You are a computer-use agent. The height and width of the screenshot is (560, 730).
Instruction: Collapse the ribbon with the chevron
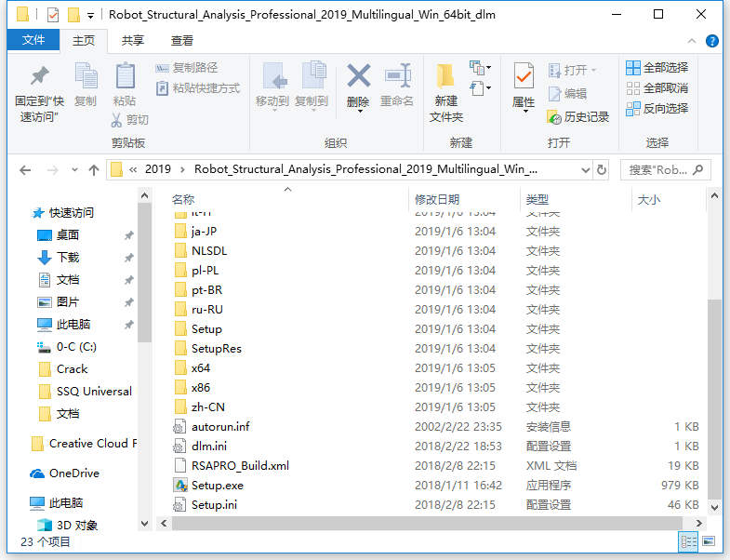tap(692, 41)
